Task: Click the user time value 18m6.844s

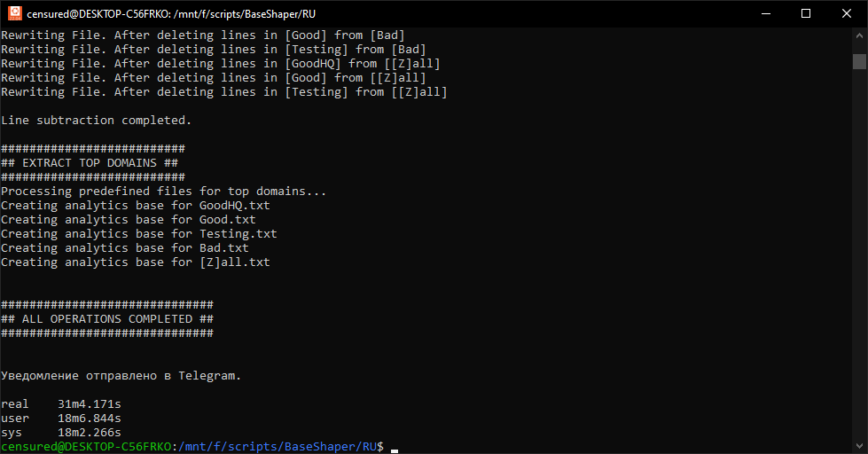Action: click(x=90, y=419)
